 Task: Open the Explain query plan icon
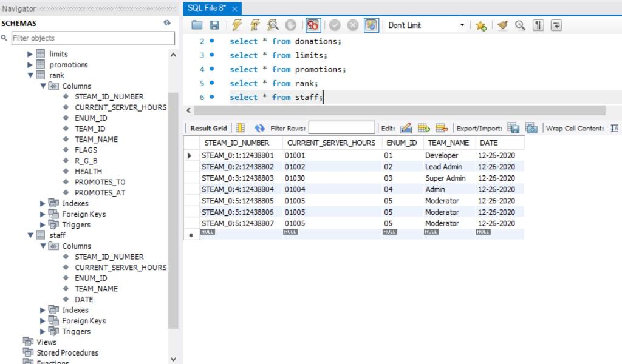pyautogui.click(x=273, y=25)
